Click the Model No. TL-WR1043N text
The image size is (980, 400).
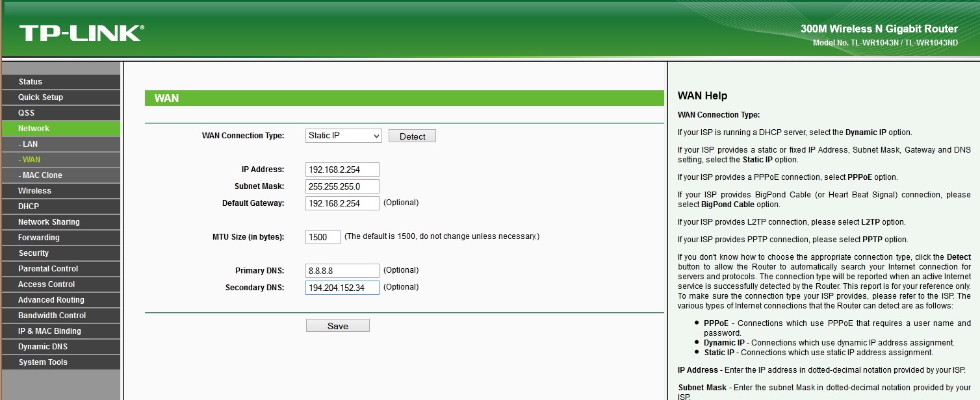click(x=885, y=43)
